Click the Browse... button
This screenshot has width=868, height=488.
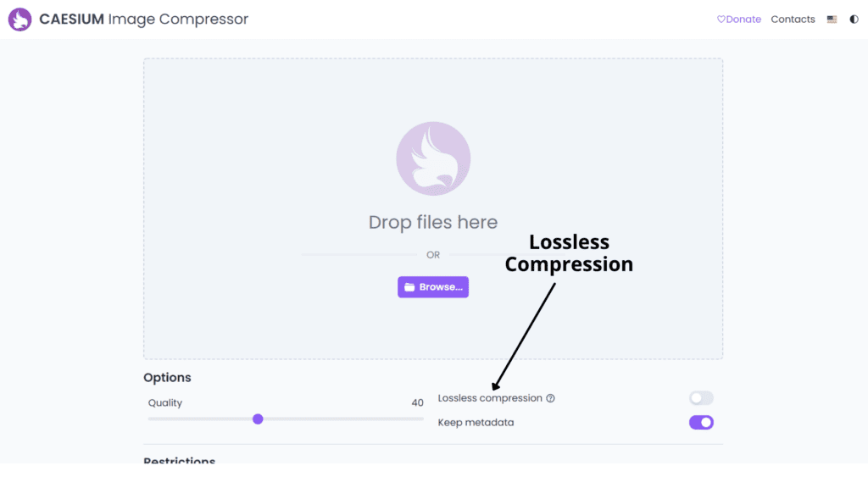pyautogui.click(x=433, y=287)
